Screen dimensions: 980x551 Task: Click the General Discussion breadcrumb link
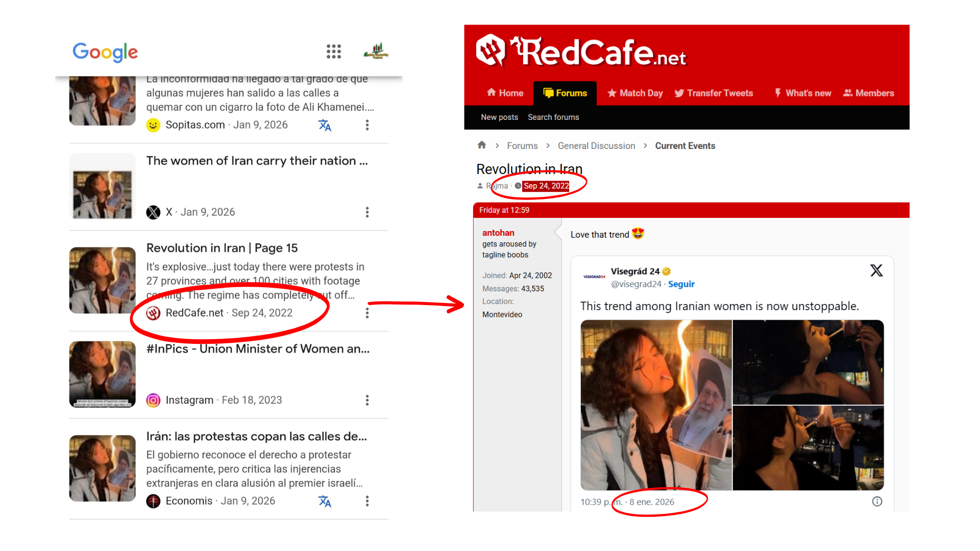[596, 146]
